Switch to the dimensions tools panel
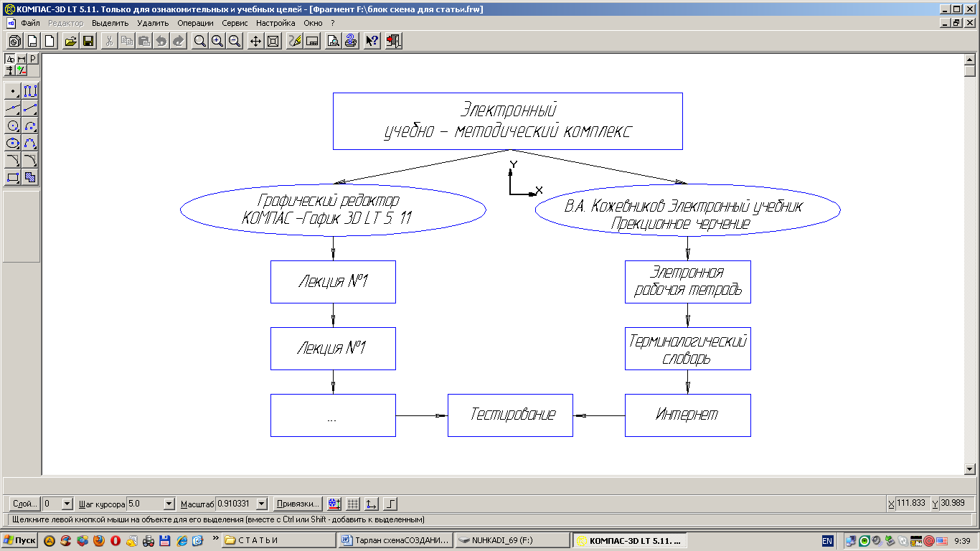 coord(22,59)
